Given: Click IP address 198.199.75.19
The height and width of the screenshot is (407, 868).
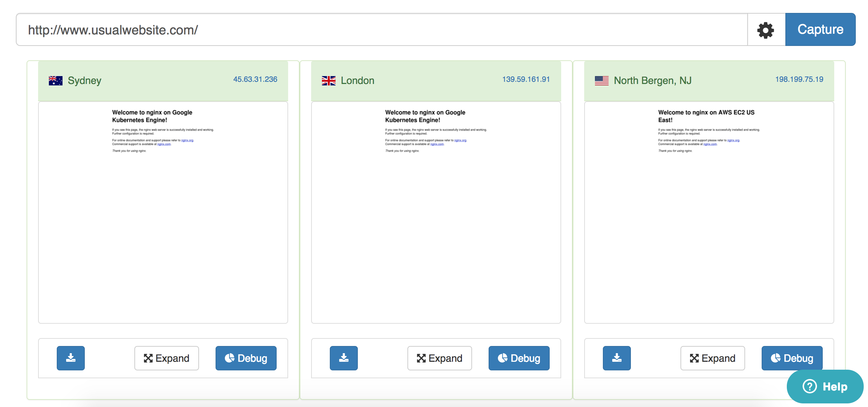Looking at the screenshot, I should tap(799, 79).
